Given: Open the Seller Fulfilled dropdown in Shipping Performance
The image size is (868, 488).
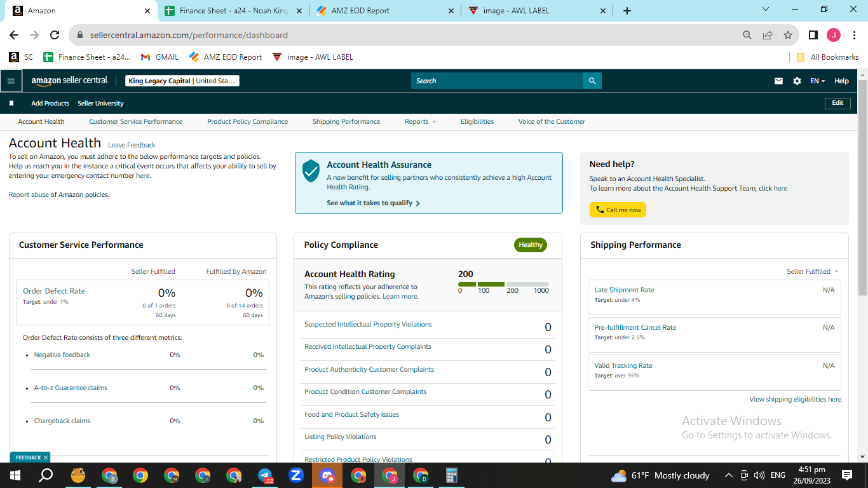Looking at the screenshot, I should click(813, 271).
